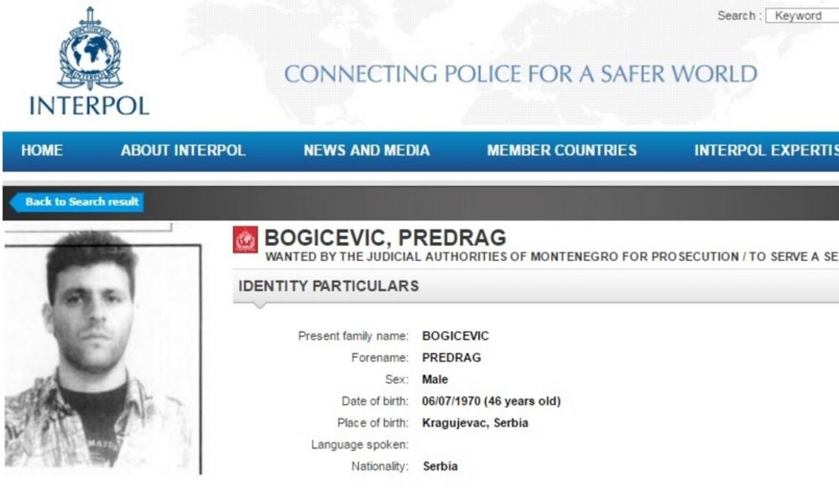Click the wanted by judicial authorities of Montenegro text

pyautogui.click(x=550, y=257)
